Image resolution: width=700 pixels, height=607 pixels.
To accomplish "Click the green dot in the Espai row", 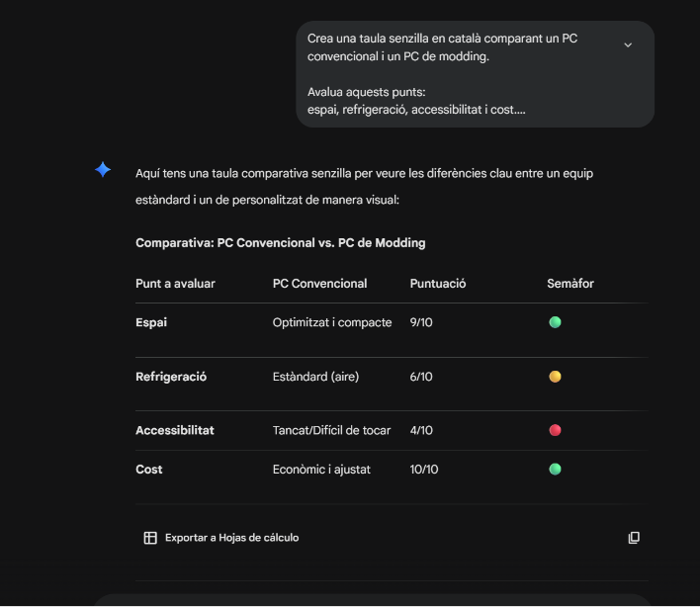I will tap(555, 322).
